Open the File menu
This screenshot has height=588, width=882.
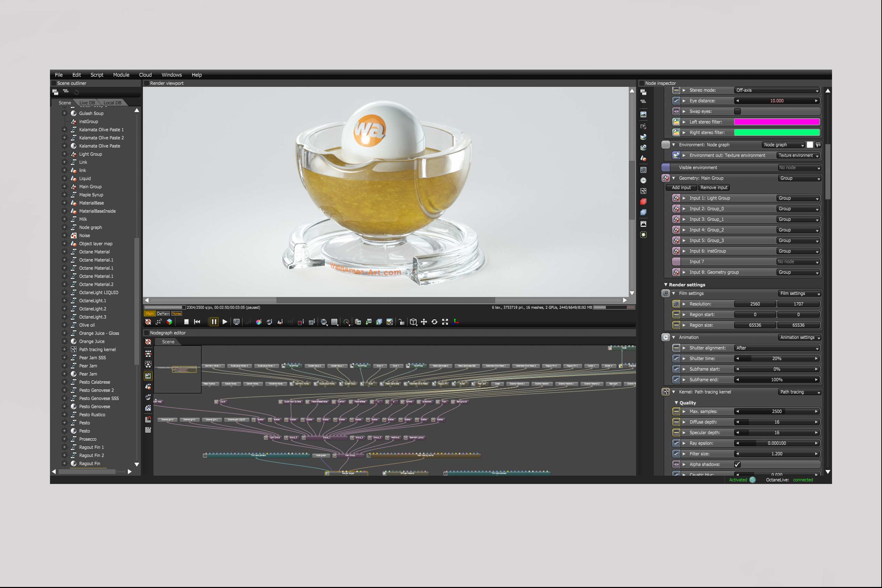click(59, 75)
